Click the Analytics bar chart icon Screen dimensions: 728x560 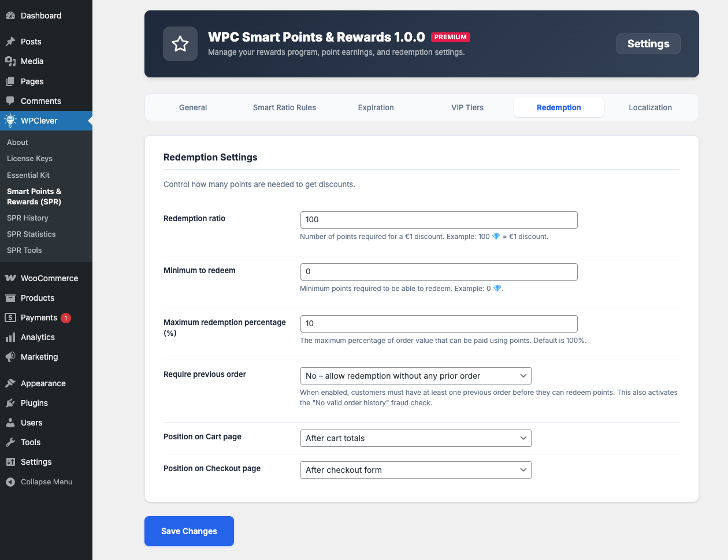[x=10, y=337]
